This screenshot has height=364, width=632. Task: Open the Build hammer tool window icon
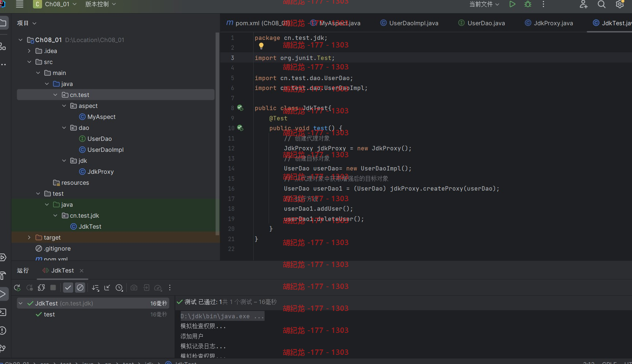point(3,275)
